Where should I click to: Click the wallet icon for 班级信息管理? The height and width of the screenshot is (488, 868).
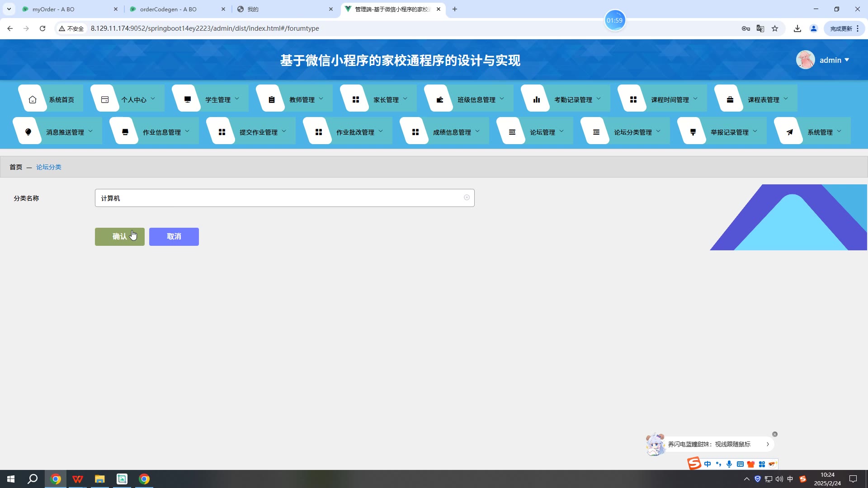click(440, 99)
